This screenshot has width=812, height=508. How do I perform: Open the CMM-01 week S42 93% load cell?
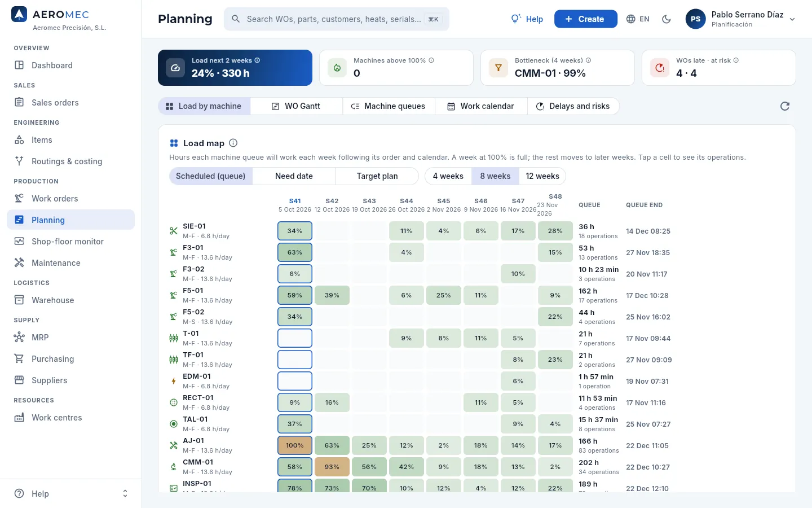click(x=332, y=467)
